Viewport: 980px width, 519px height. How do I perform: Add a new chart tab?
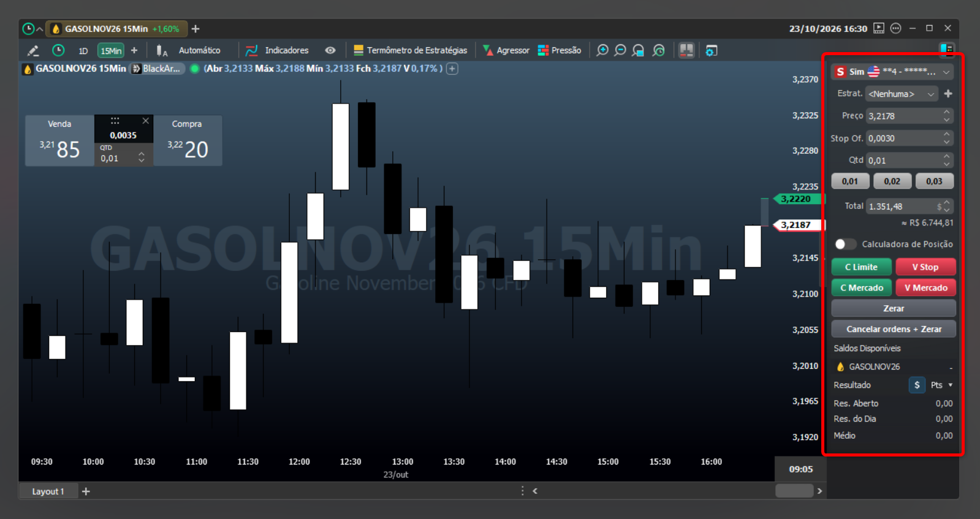coord(196,29)
